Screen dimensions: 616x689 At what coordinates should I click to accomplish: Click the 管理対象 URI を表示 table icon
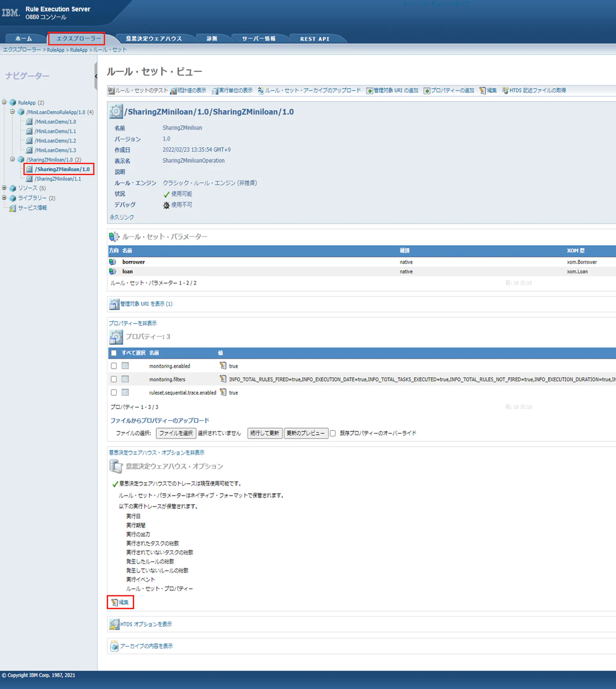pyautogui.click(x=114, y=304)
